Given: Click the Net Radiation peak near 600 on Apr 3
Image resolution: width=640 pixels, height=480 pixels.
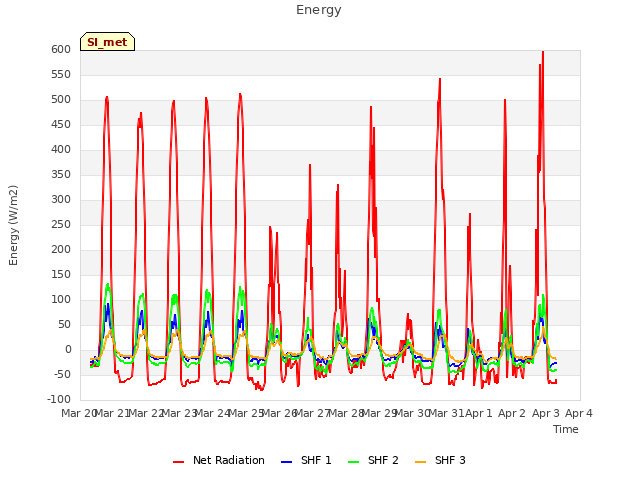Looking at the screenshot, I should [542, 52].
